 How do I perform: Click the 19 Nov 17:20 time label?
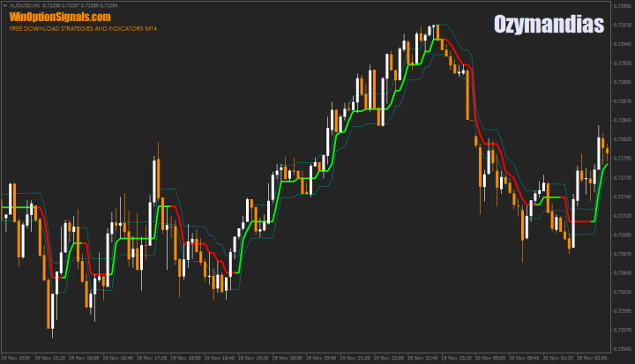pyautogui.click(x=152, y=359)
